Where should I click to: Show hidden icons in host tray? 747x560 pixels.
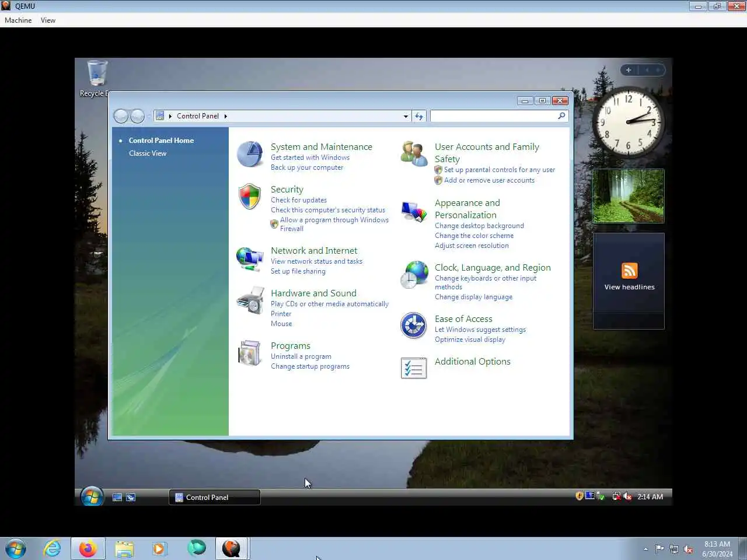click(645, 549)
